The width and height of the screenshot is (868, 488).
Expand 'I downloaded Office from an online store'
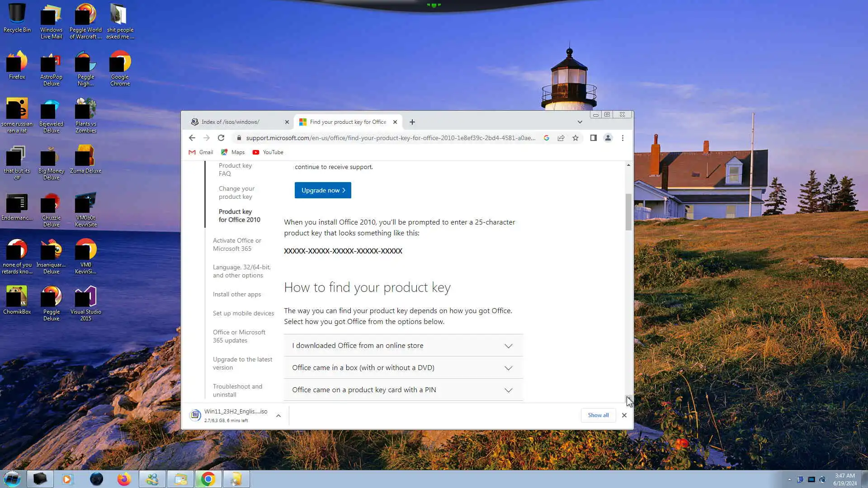click(403, 346)
